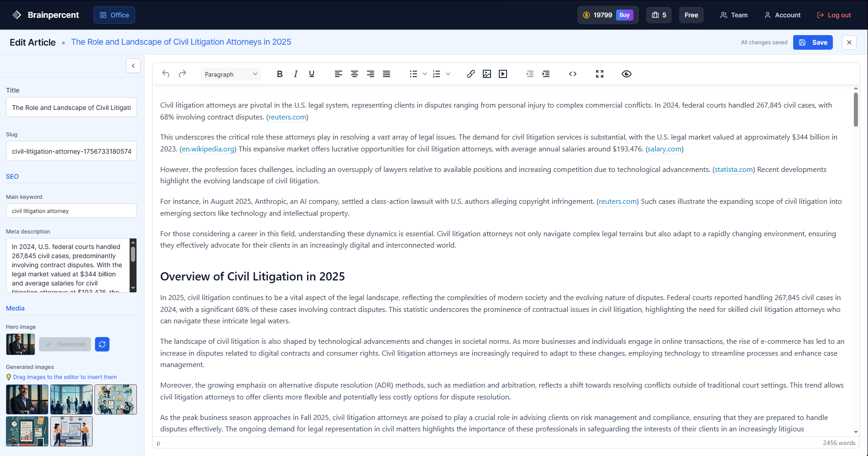Log out of Brainpercent
Image resolution: width=868 pixels, height=456 pixels.
point(834,15)
